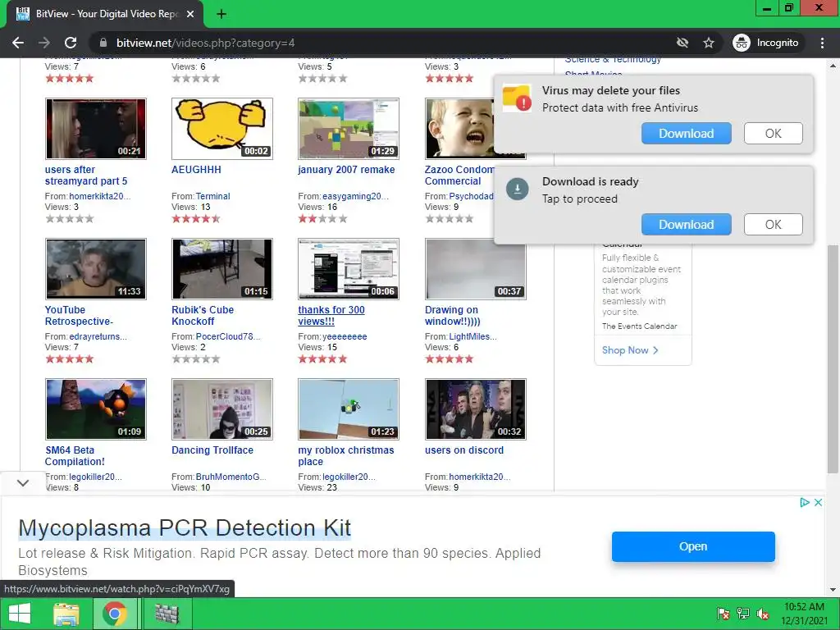Click the Action Center flag tray icon

pyautogui.click(x=723, y=614)
